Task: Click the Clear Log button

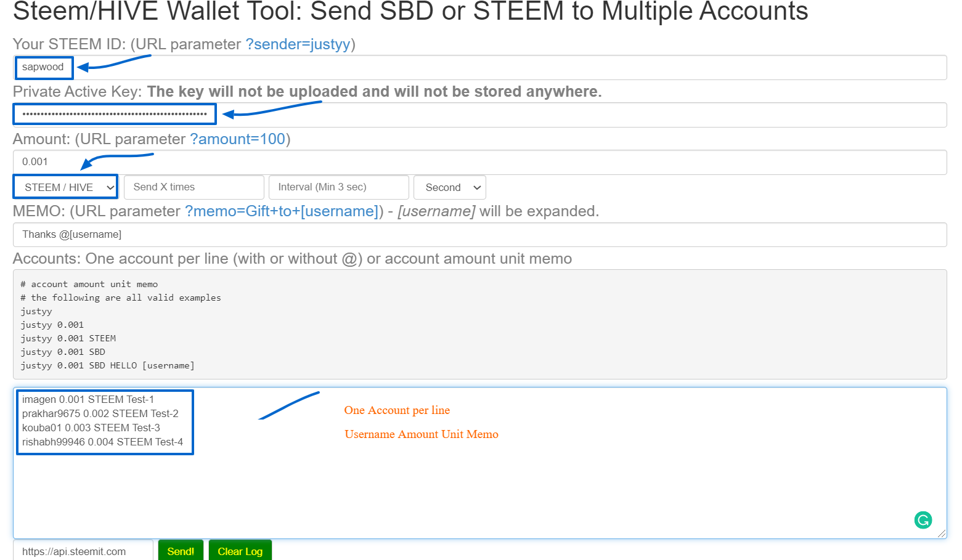Action: (240, 551)
